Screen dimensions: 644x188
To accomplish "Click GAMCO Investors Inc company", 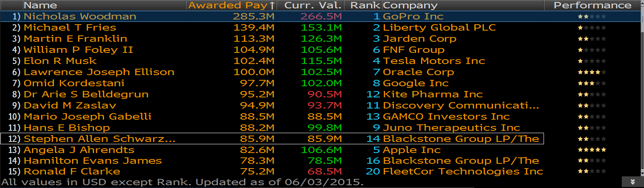I will (446, 116).
